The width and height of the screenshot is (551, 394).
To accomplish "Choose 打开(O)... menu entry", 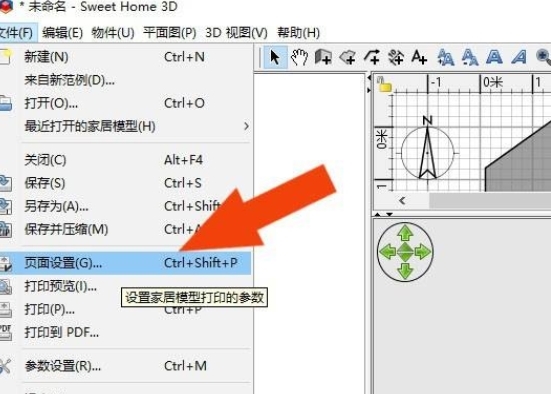I will tap(125, 103).
